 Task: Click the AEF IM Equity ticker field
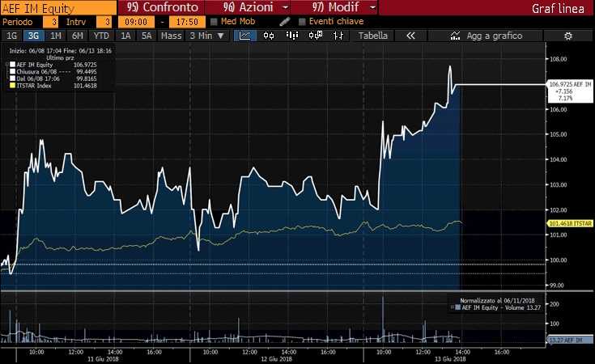click(59, 7)
